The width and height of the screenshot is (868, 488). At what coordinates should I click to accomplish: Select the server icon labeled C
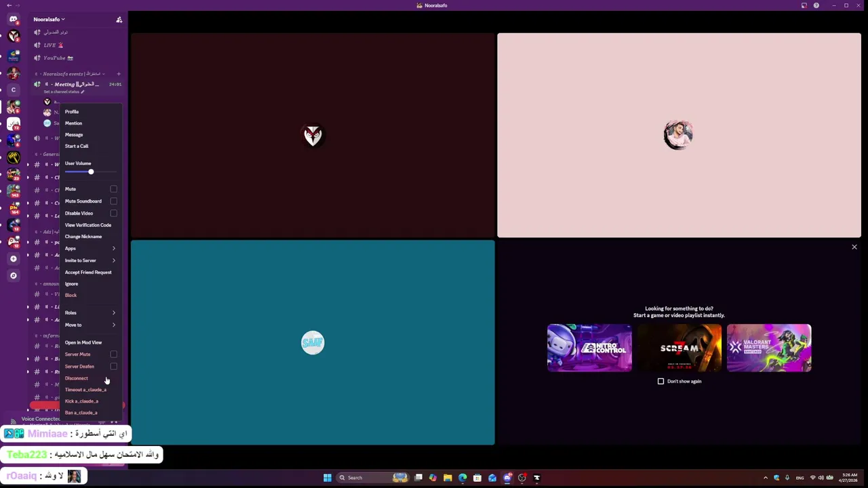coord(13,89)
